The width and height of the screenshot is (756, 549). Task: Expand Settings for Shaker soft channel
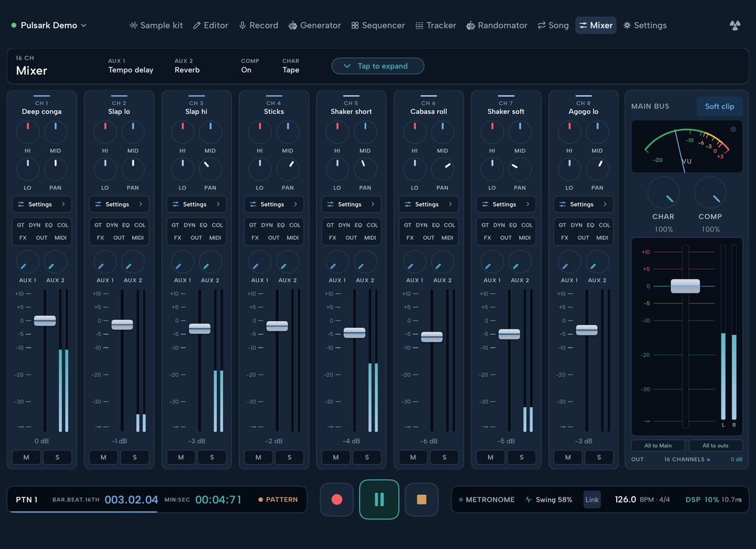tap(506, 204)
